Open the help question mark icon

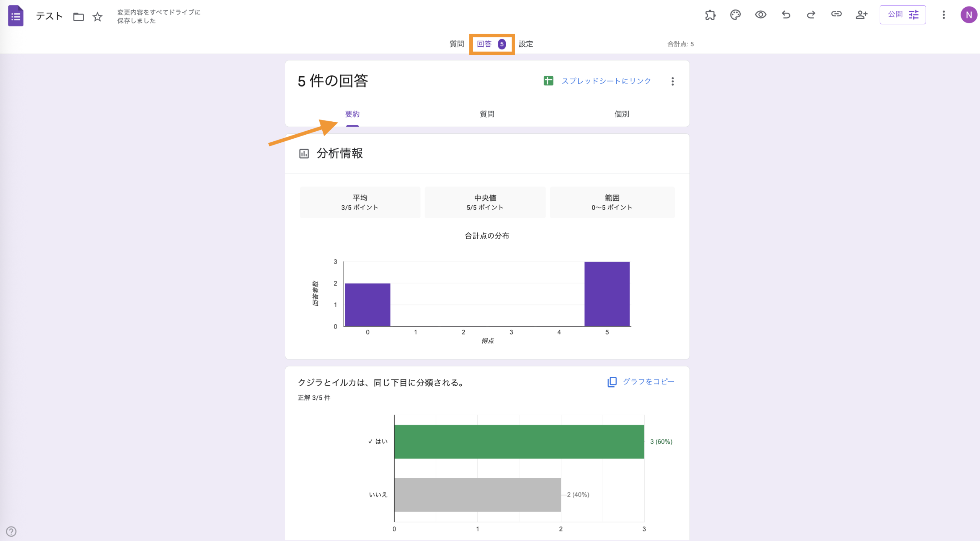pyautogui.click(x=11, y=531)
